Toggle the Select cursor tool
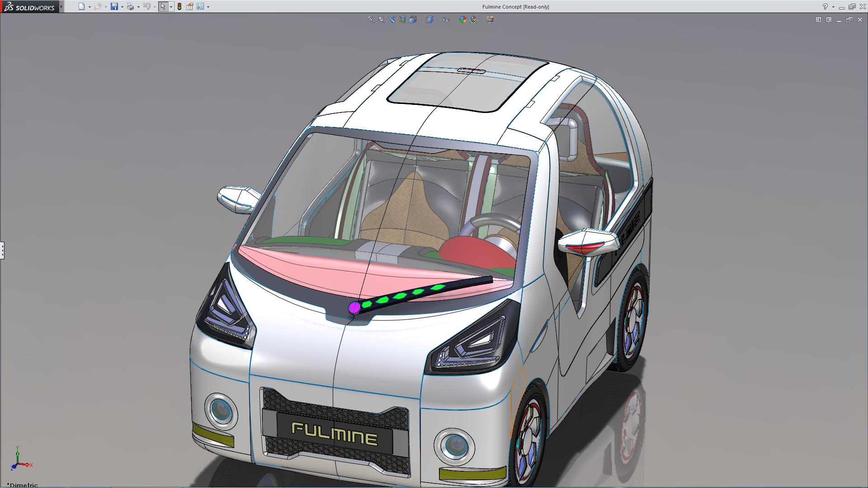The image size is (868, 488). (163, 6)
